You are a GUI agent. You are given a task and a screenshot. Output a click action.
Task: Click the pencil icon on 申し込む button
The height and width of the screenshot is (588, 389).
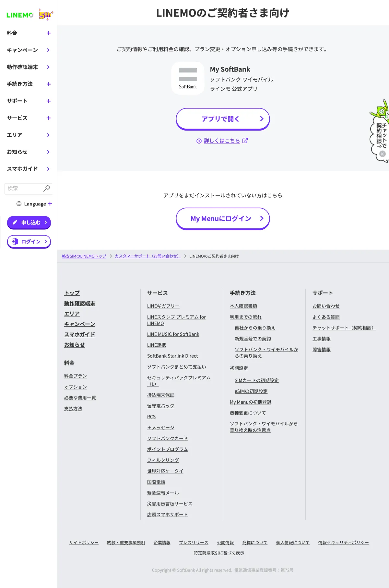pos(15,223)
